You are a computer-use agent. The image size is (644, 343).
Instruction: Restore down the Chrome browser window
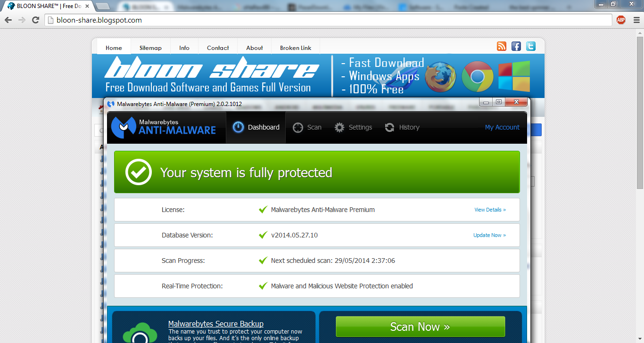[613, 4]
